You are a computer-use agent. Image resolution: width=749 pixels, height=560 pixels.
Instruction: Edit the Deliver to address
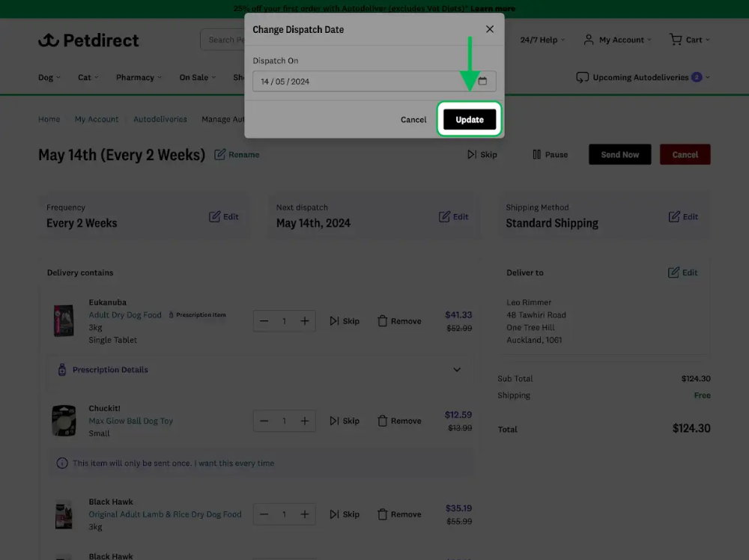tap(682, 273)
